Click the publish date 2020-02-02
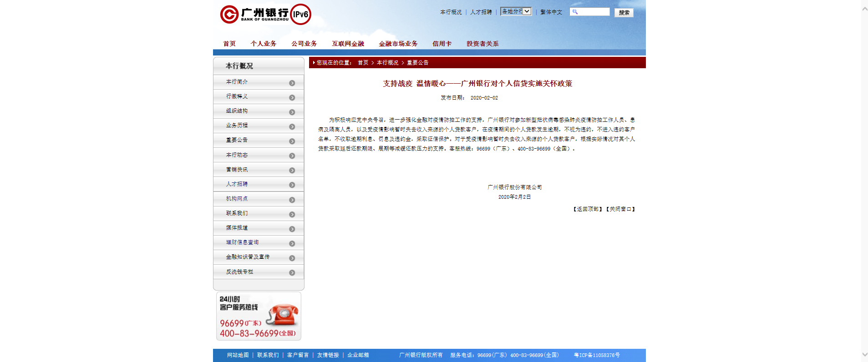This screenshot has height=362, width=868. [484, 98]
